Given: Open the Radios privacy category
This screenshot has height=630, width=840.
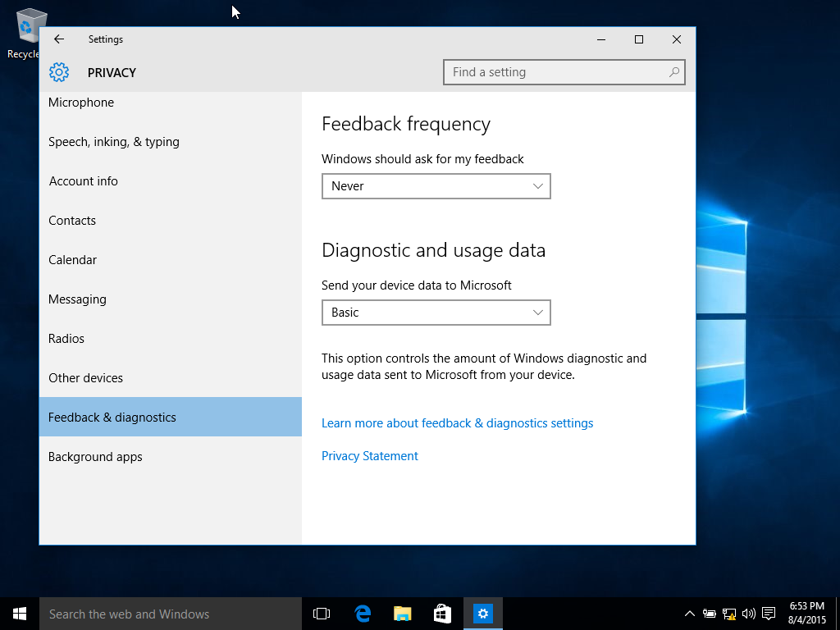Looking at the screenshot, I should point(171,339).
